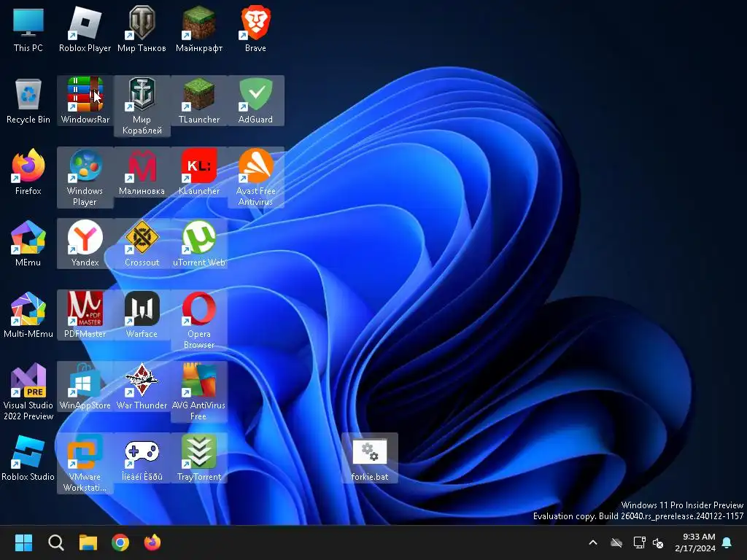Viewport: 747px width, 560px height.
Task: Select the WinAppStore shortcut
Action: [85, 386]
